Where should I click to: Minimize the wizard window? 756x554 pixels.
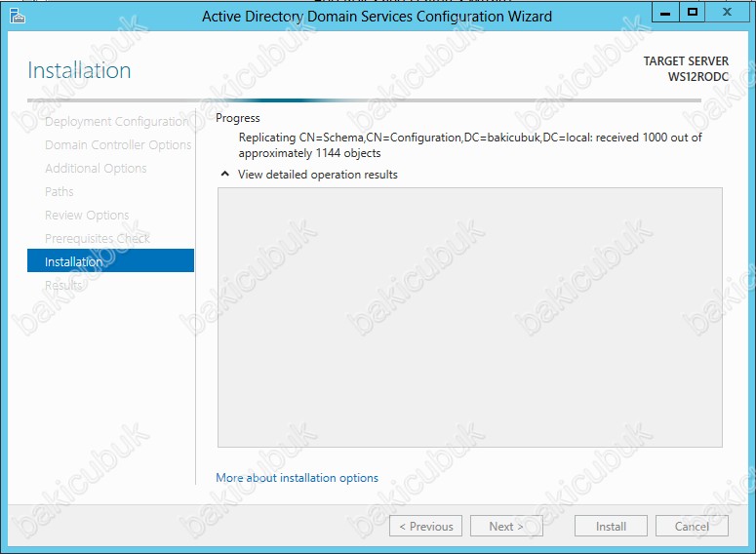pyautogui.click(x=665, y=13)
